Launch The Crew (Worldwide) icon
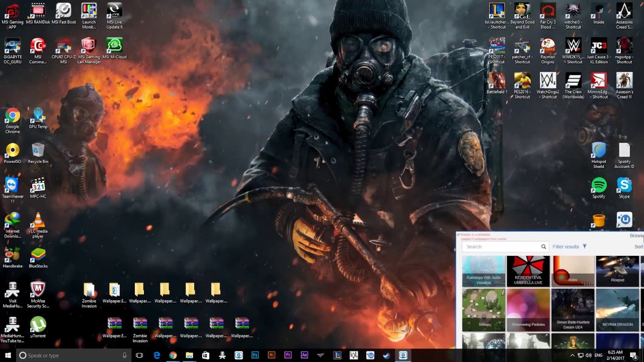The width and height of the screenshot is (644, 362). coord(573,85)
